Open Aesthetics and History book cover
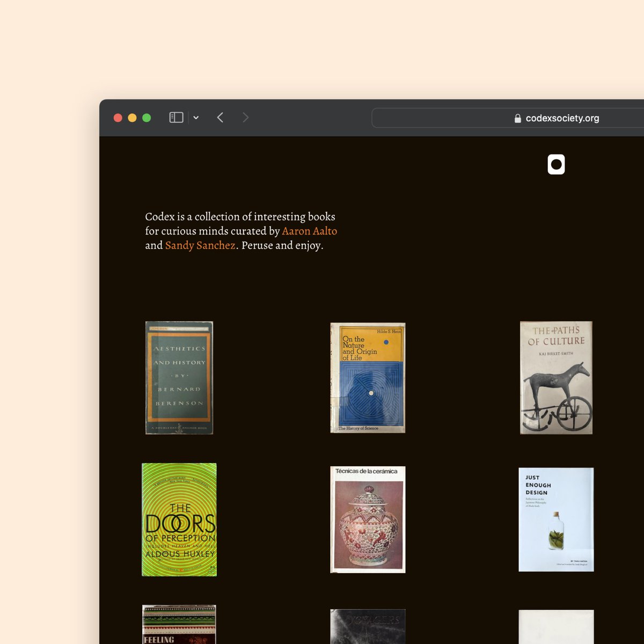Image resolution: width=644 pixels, height=644 pixels. tap(179, 378)
